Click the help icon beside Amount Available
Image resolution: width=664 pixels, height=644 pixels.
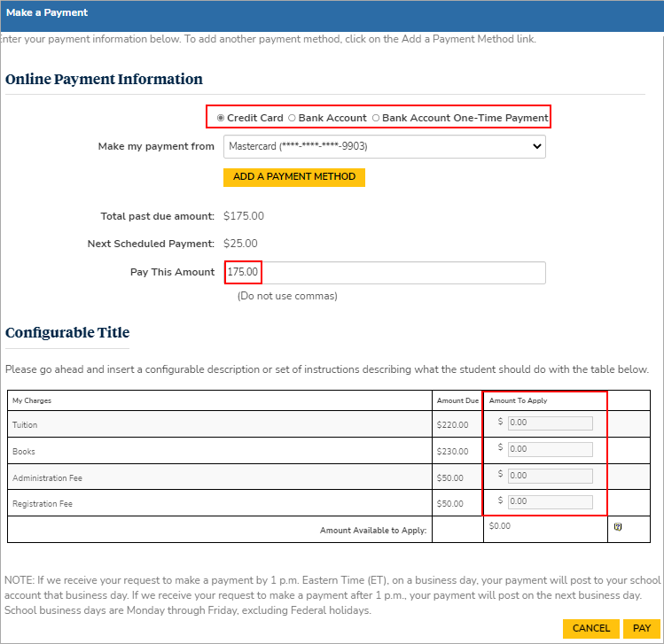coord(617,526)
